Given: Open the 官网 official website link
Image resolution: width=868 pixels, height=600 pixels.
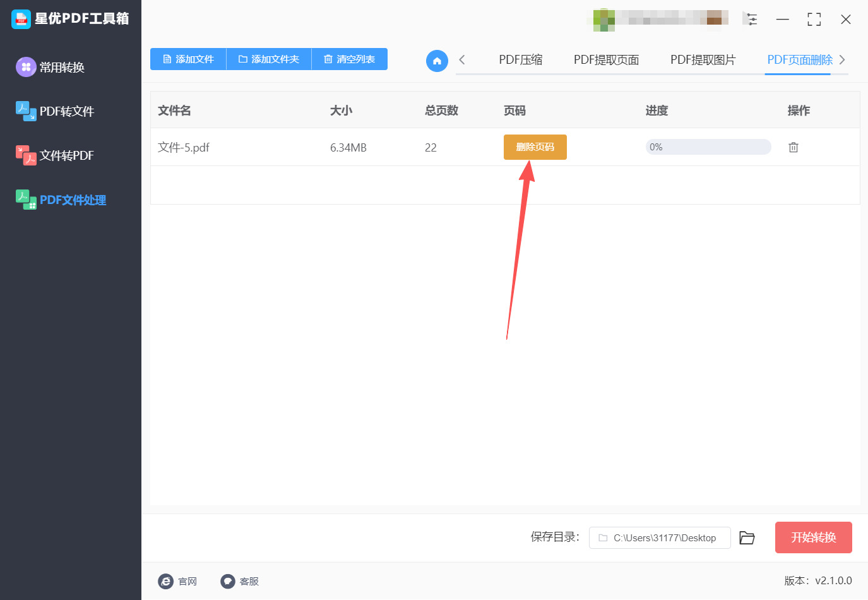Looking at the screenshot, I should tap(177, 581).
